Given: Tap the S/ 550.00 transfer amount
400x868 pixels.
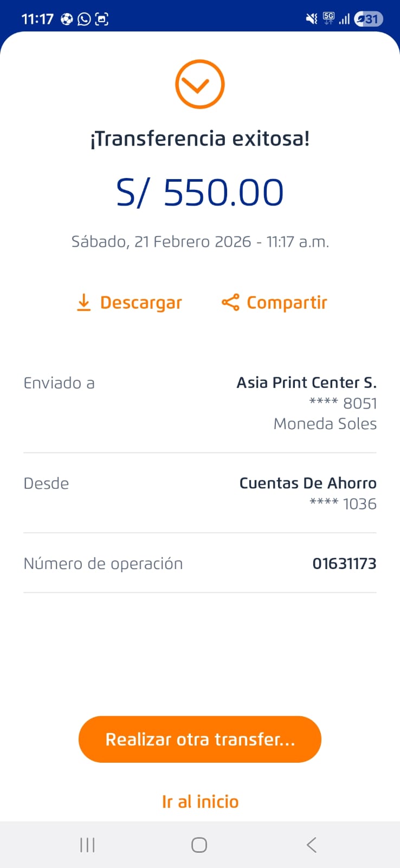Looking at the screenshot, I should (x=200, y=192).
